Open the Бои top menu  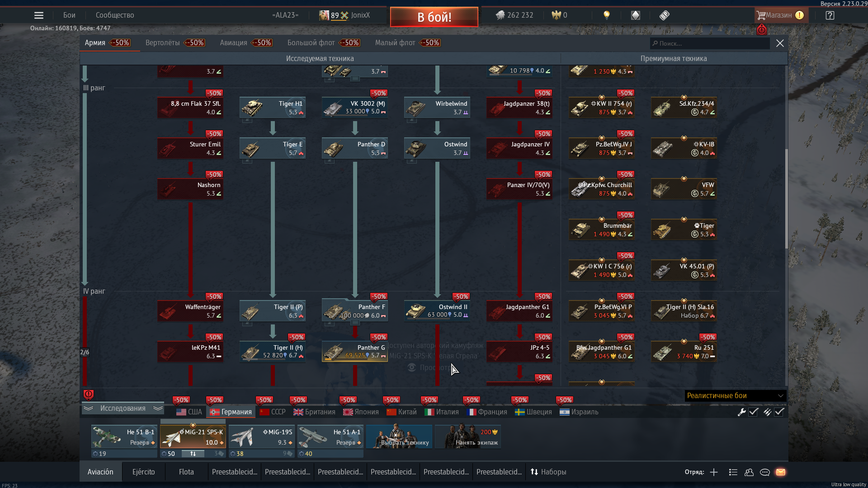pos(69,15)
